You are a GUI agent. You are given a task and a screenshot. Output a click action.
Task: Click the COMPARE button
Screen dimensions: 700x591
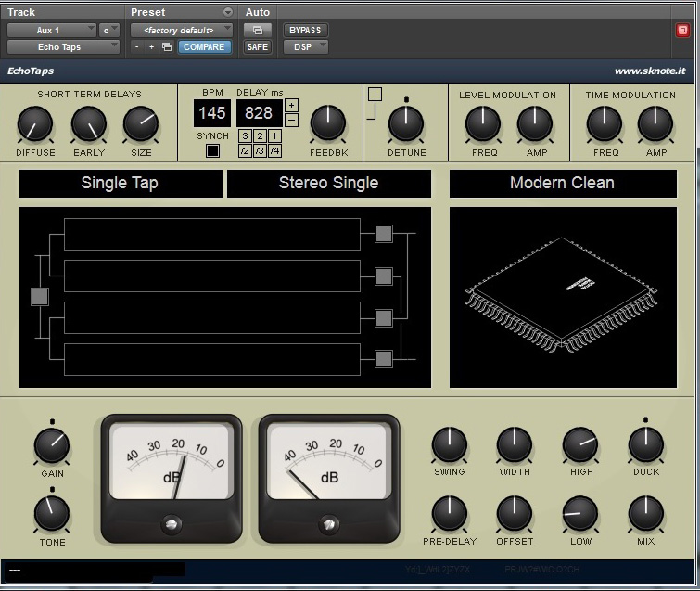203,46
